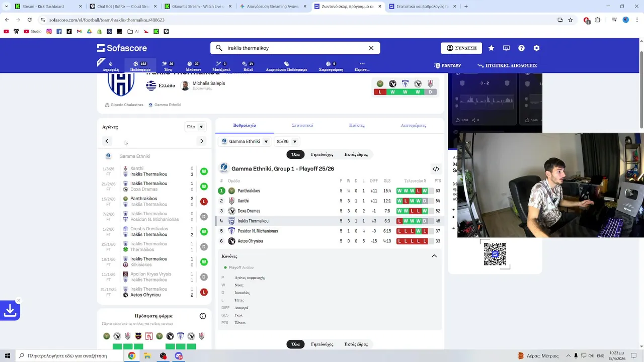This screenshot has height=362, width=644.
Task: Go to previous matches with left arrow
Action: [x=107, y=141]
